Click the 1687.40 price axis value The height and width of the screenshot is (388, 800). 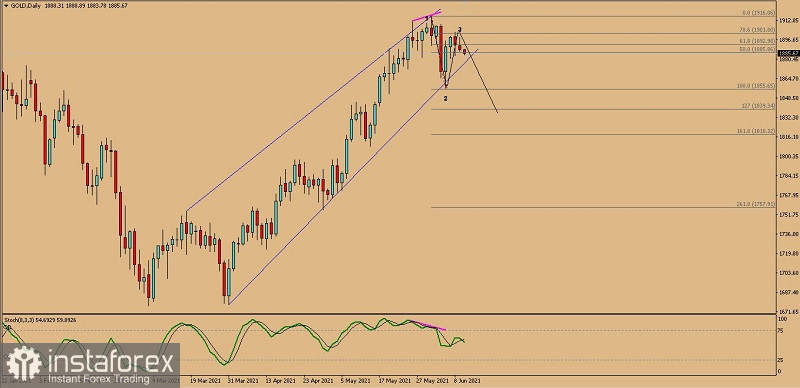click(x=788, y=293)
